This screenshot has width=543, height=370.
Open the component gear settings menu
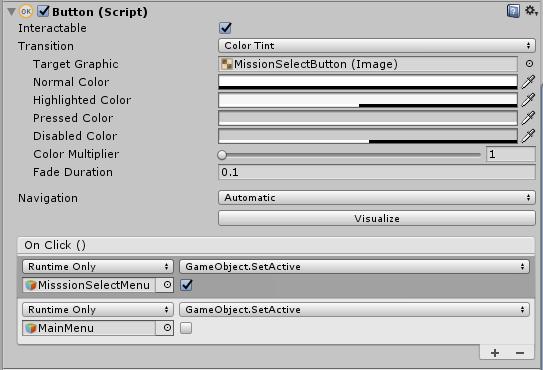(531, 10)
